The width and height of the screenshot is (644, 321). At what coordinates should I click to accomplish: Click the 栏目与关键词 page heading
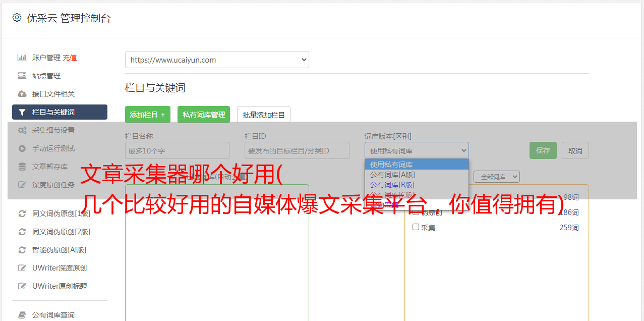point(155,88)
